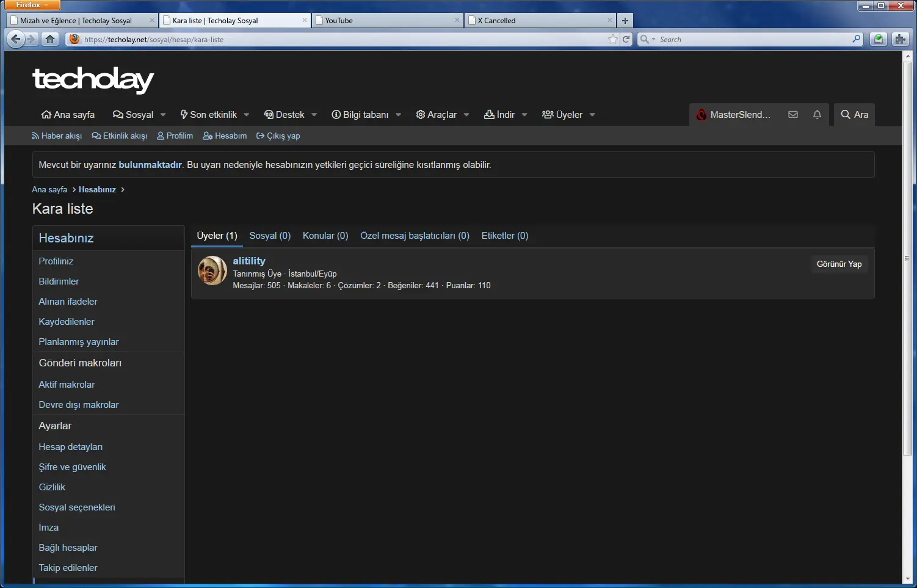The height and width of the screenshot is (588, 917).
Task: Open a new browser tab
Action: point(625,20)
